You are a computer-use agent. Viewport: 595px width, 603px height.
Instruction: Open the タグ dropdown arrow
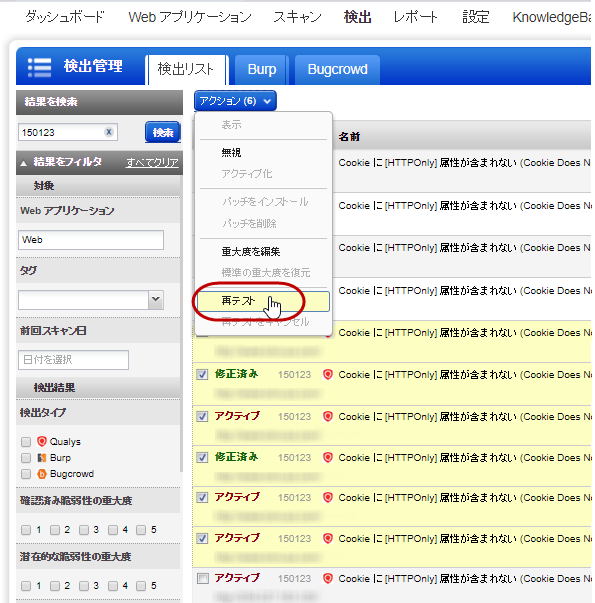(x=156, y=300)
